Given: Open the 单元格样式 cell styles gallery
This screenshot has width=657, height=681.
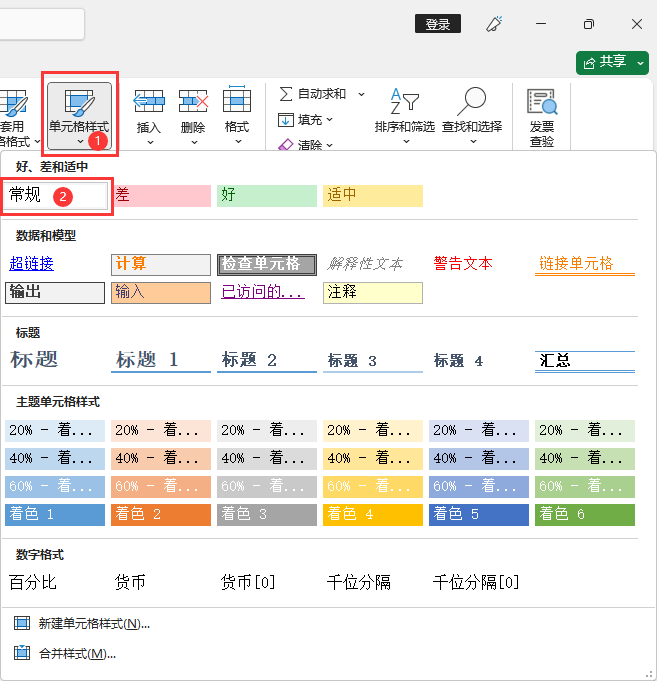Looking at the screenshot, I should (79, 116).
